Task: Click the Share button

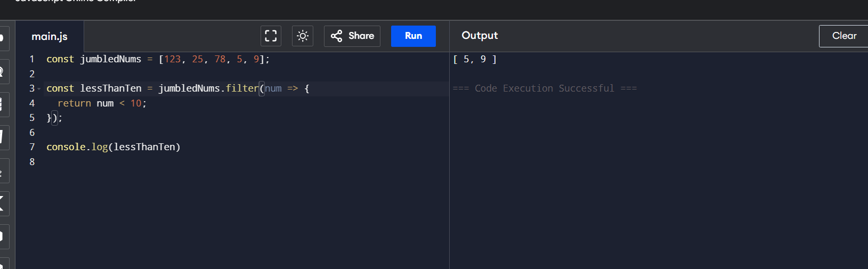Action: coord(352,36)
